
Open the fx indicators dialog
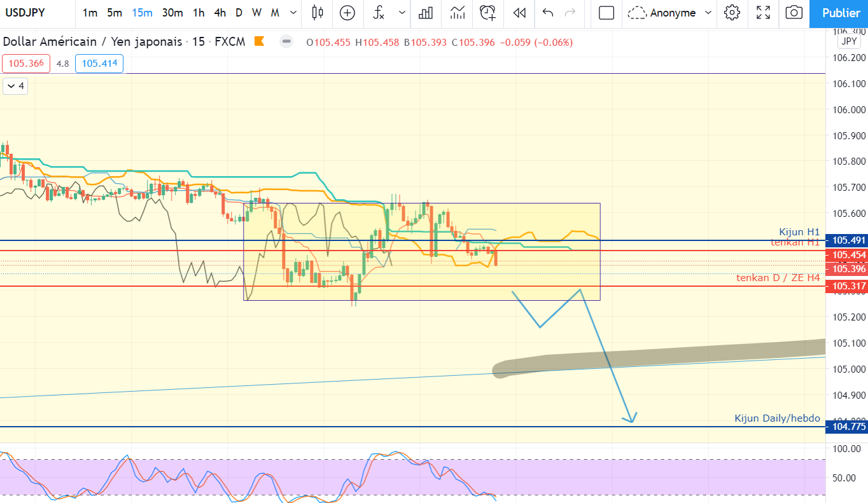point(379,13)
